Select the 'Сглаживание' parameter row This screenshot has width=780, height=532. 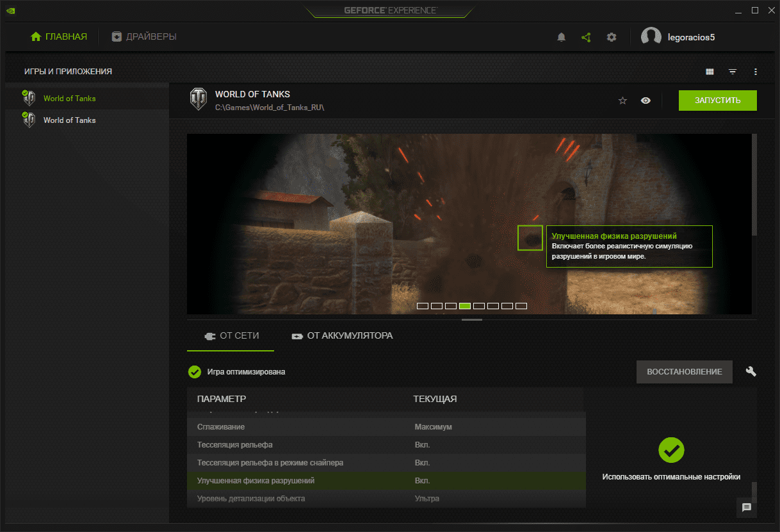(386, 426)
